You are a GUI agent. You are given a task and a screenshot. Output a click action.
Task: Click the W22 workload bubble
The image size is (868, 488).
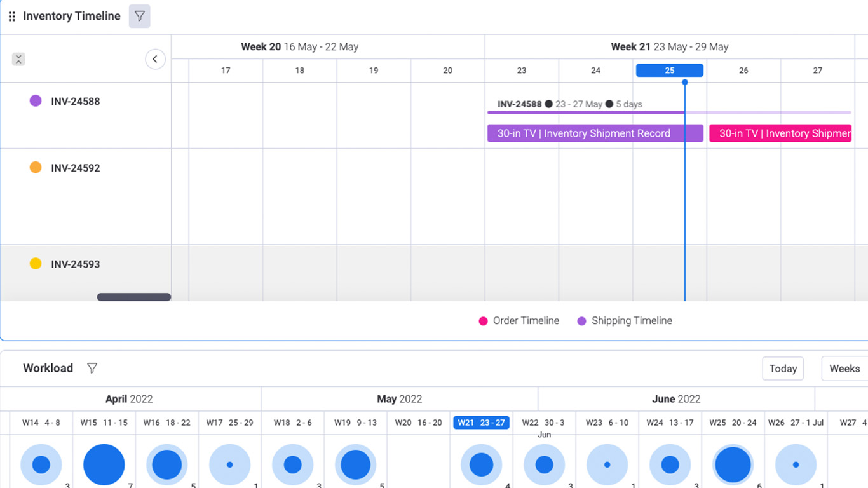pyautogui.click(x=545, y=464)
